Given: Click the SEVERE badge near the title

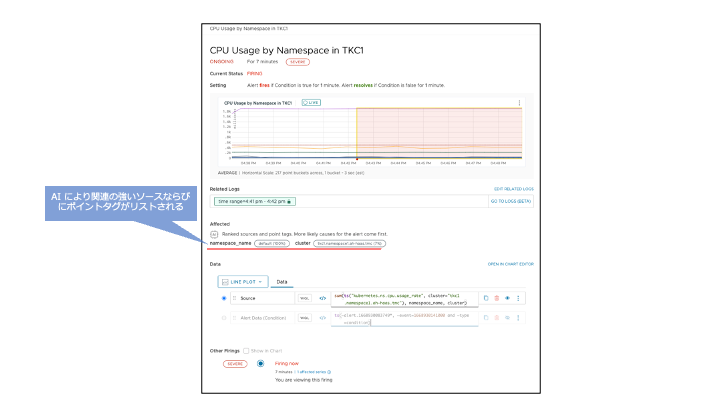Looking at the screenshot, I should 298,62.
